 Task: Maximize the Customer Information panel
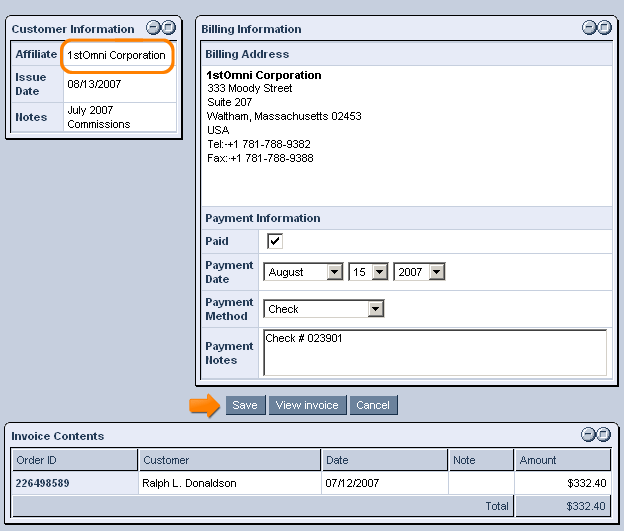(x=169, y=29)
